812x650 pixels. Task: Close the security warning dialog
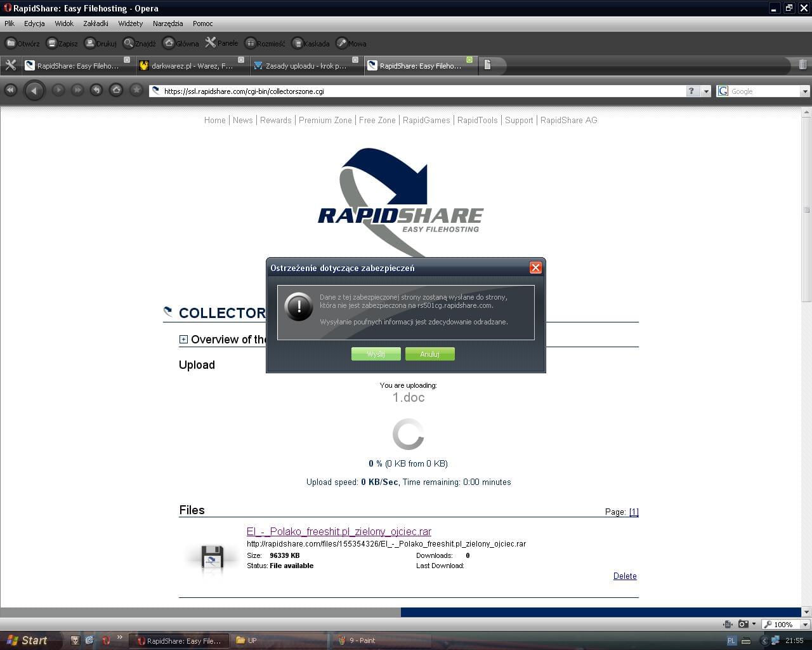535,268
